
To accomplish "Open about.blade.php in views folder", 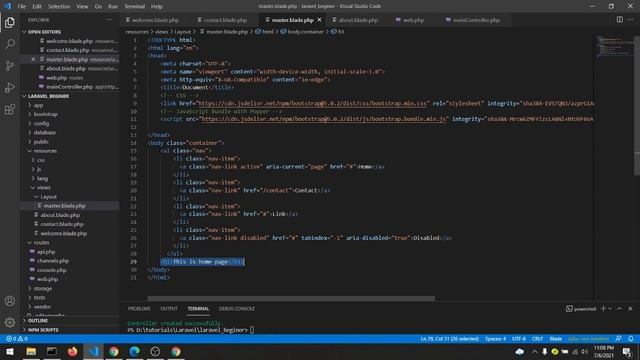I will click(60, 215).
